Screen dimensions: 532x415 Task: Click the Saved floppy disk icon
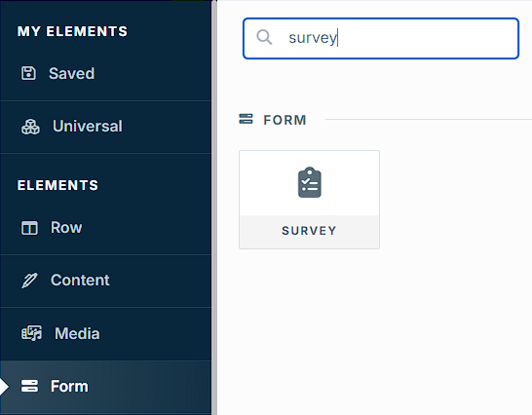click(x=28, y=73)
